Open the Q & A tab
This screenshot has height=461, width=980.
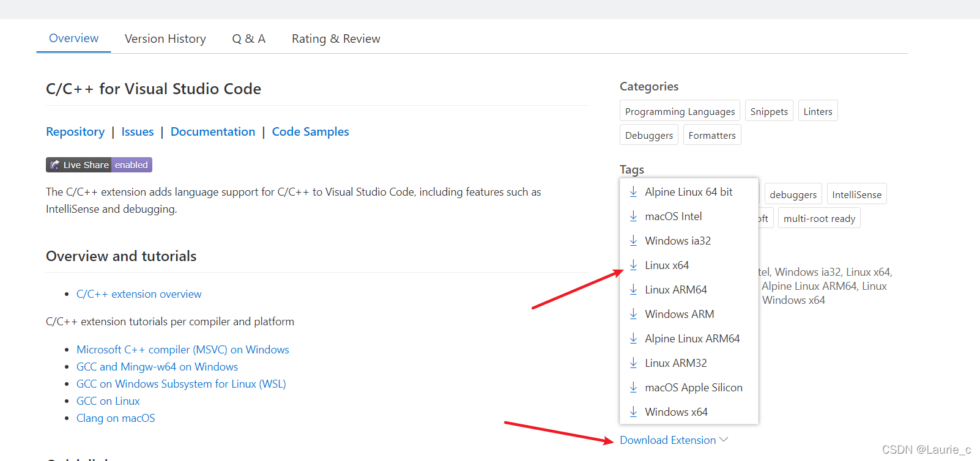248,39
